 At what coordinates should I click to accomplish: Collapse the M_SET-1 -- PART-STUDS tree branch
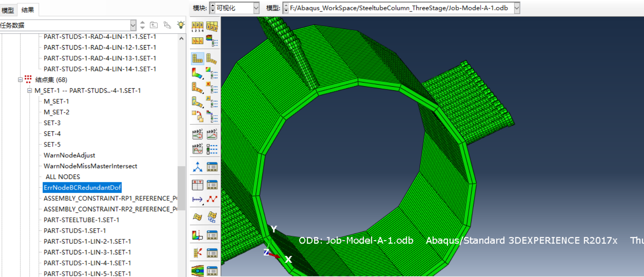[30, 91]
